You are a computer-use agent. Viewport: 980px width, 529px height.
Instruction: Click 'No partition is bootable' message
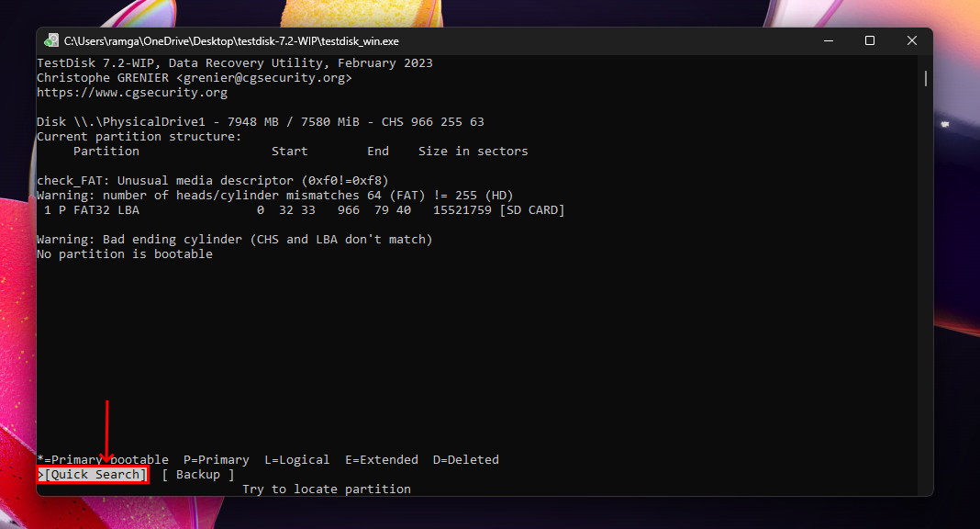pos(125,253)
